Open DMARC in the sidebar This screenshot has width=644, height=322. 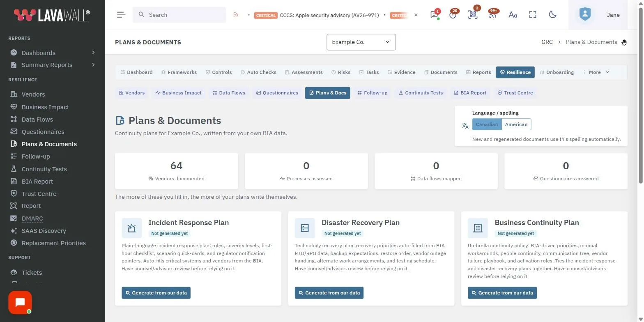[32, 218]
